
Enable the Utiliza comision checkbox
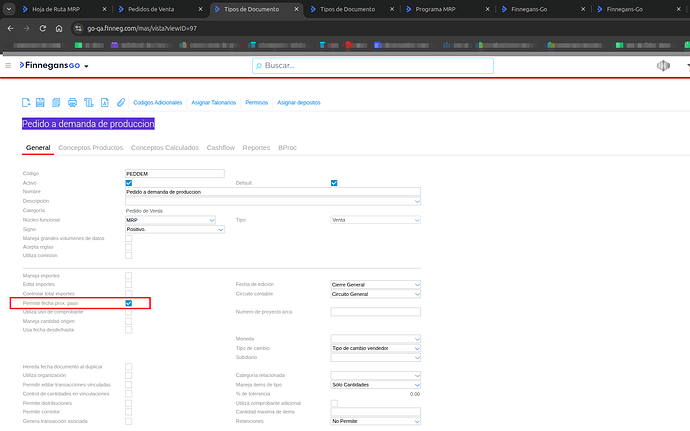[x=128, y=255]
